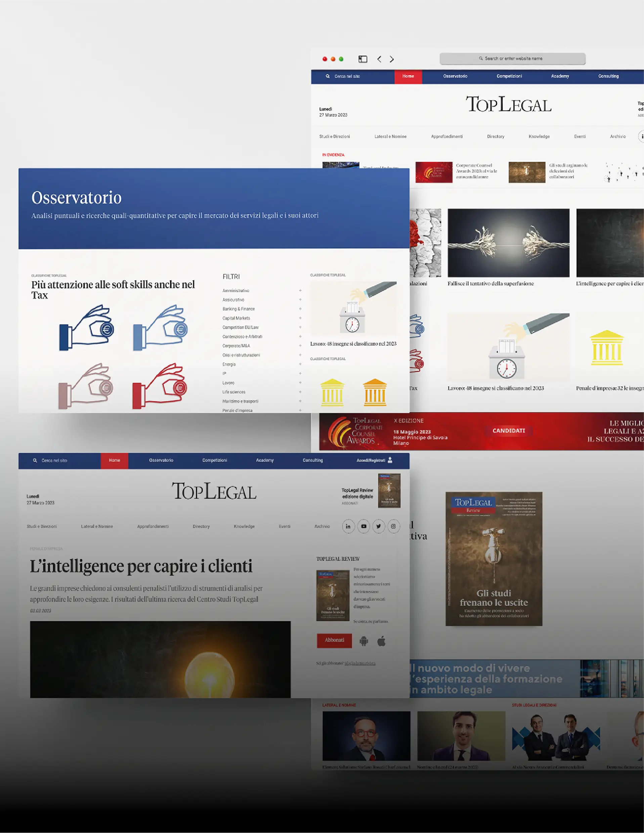Click TopLegal Review magazine cover in header
The width and height of the screenshot is (644, 833).
[x=389, y=491]
